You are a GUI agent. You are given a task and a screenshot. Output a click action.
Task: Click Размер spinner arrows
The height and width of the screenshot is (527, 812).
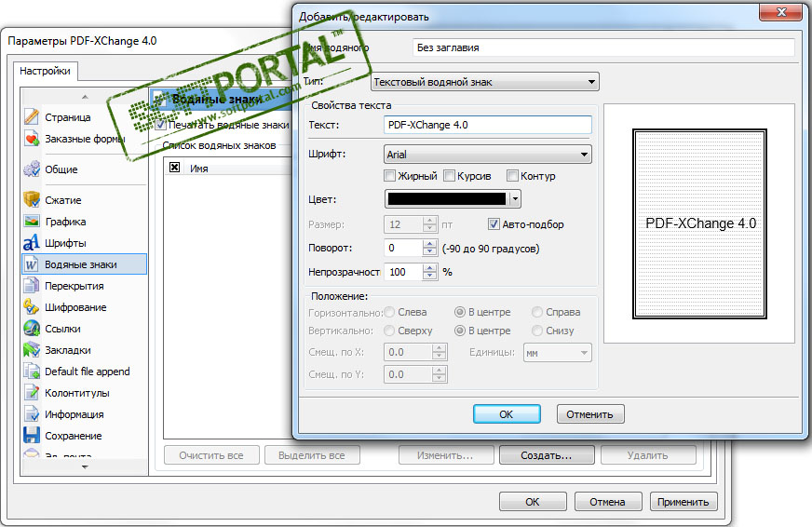point(429,224)
